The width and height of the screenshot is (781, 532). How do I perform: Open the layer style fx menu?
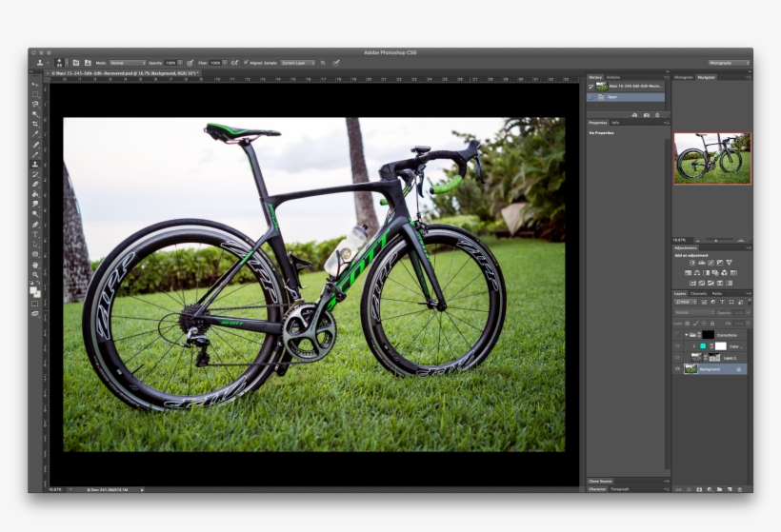pos(690,490)
